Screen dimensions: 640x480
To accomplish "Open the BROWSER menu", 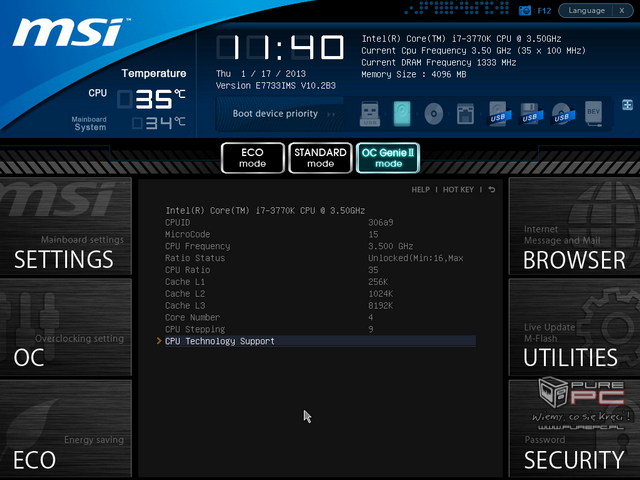I will [574, 226].
